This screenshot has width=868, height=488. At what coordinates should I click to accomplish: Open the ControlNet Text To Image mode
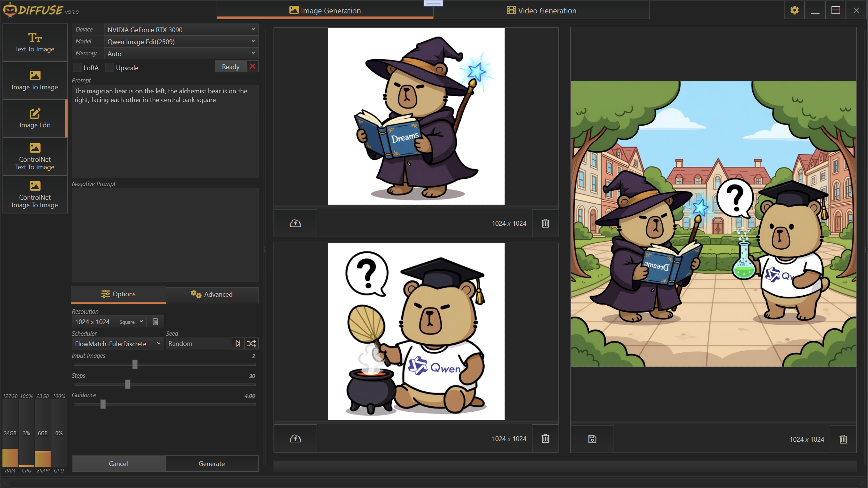click(x=35, y=157)
